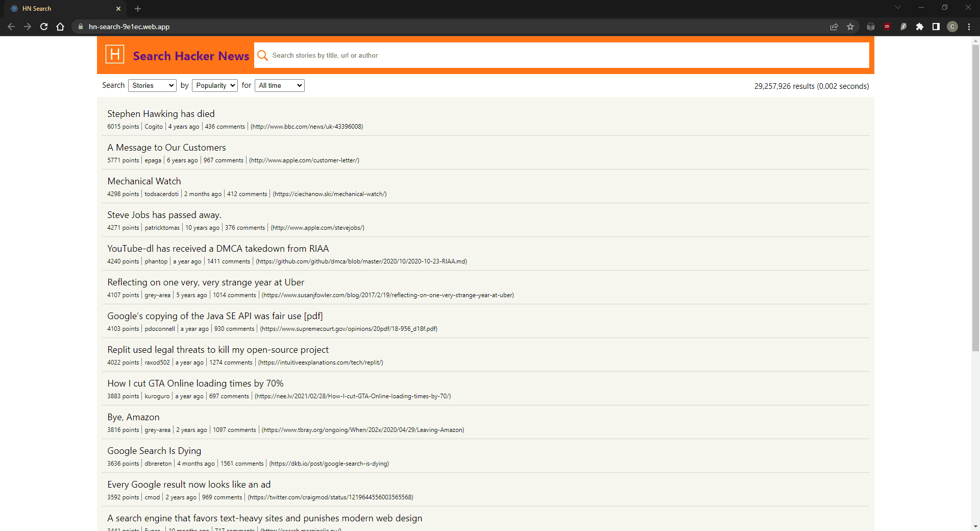Click the Hacker News H logo
Image resolution: width=980 pixels, height=531 pixels.
(115, 54)
